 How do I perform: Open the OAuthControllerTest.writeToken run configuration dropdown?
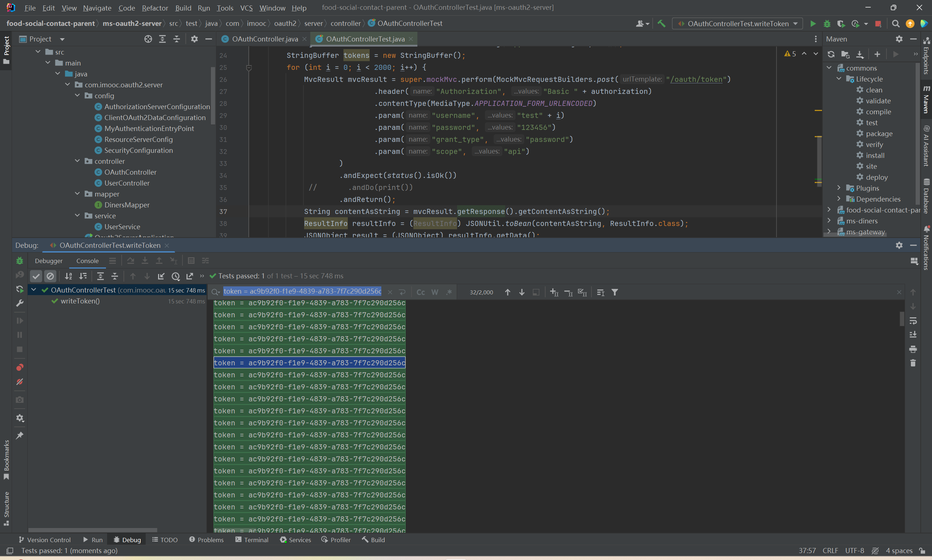(x=738, y=24)
